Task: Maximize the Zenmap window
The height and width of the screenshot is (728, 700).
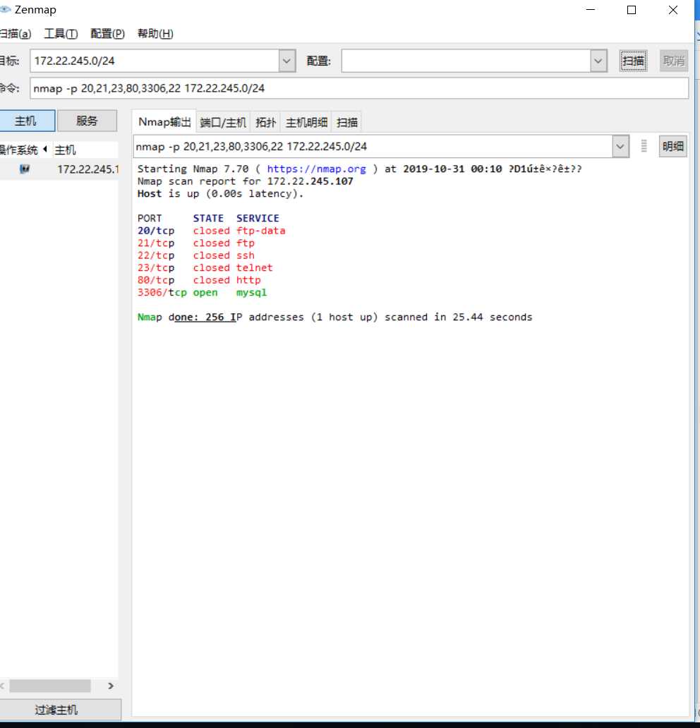Action: pyautogui.click(x=632, y=10)
